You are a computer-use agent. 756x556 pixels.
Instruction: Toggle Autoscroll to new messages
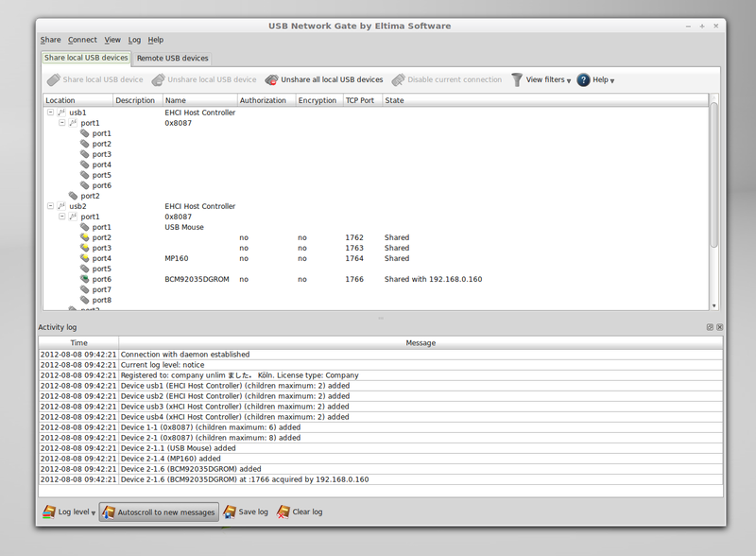pos(159,512)
